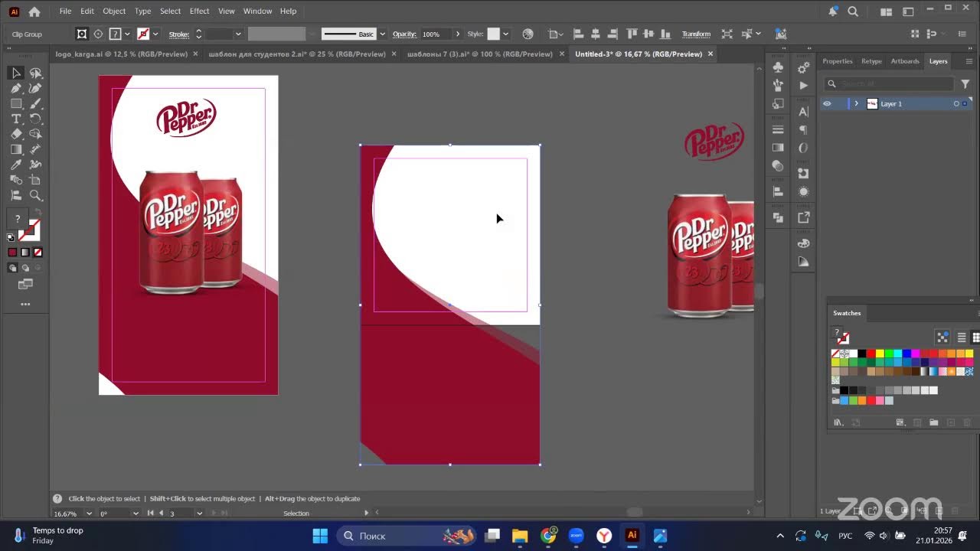This screenshot has width=980, height=551.
Task: Open the search icon in top bar
Action: [x=853, y=11]
